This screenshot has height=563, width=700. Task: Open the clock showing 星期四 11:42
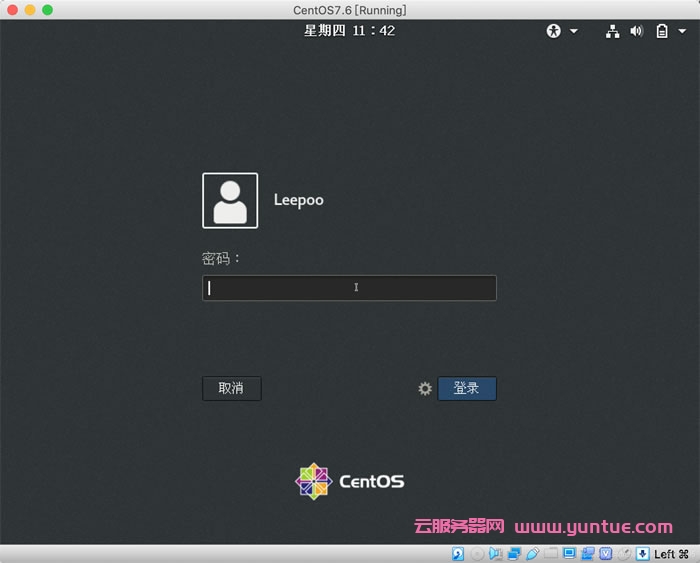349,31
